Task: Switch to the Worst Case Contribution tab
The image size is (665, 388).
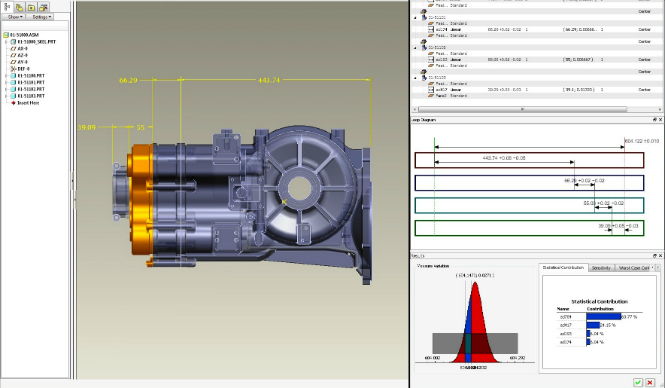Action: coord(634,268)
